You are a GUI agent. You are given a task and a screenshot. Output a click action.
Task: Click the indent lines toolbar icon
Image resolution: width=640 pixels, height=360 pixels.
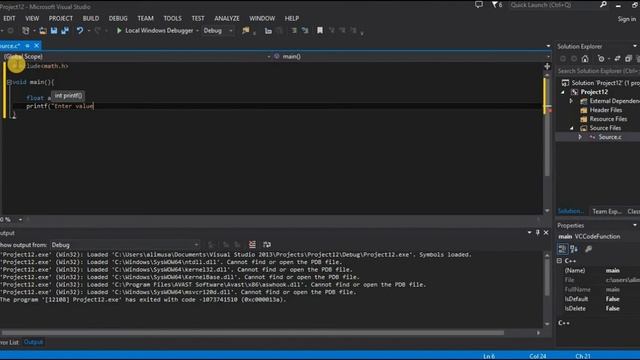tap(294, 31)
